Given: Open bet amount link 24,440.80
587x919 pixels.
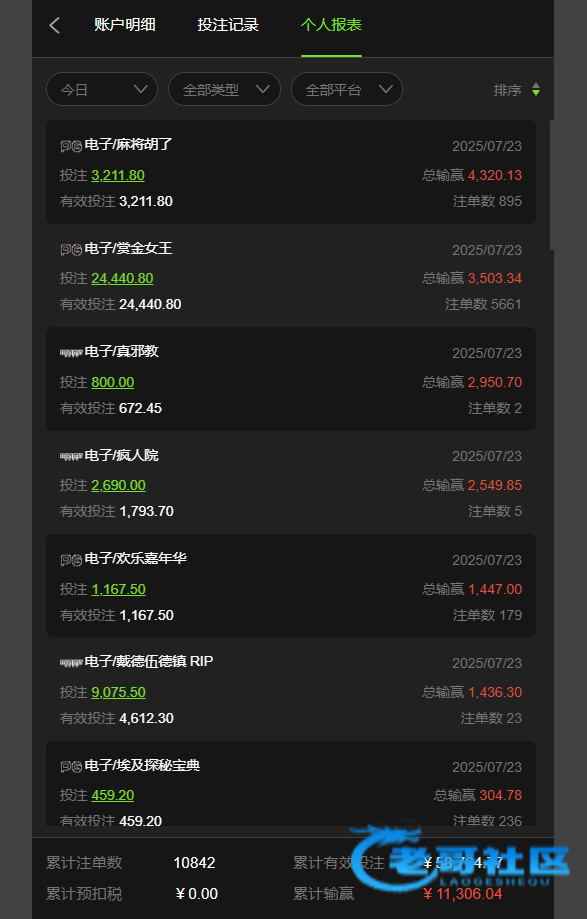Looking at the screenshot, I should click(122, 278).
